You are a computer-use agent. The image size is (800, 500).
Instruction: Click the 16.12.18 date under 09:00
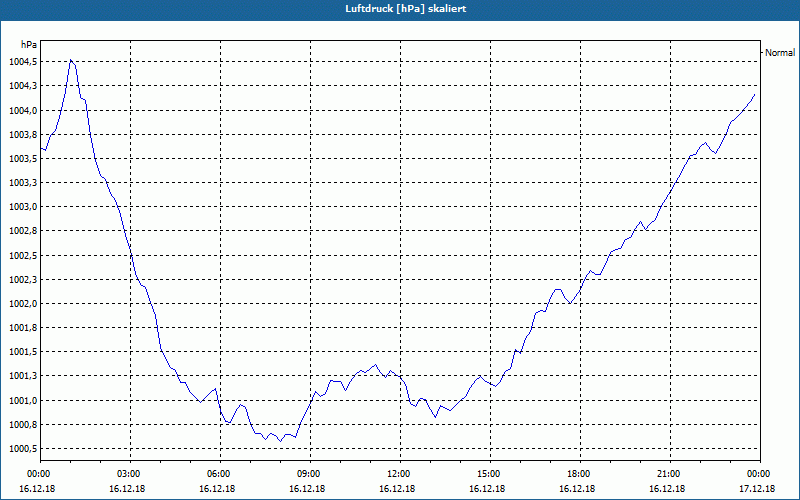click(x=307, y=489)
